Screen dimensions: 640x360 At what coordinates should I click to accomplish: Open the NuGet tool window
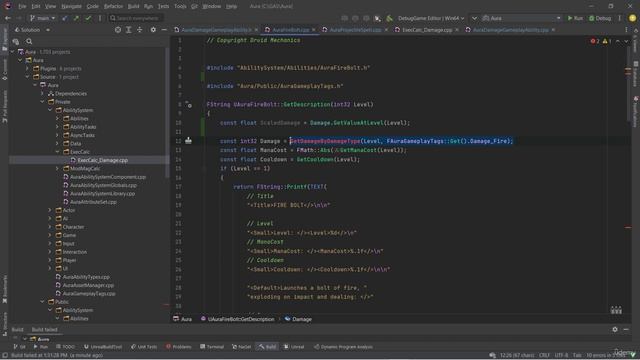pyautogui.click(x=241, y=347)
